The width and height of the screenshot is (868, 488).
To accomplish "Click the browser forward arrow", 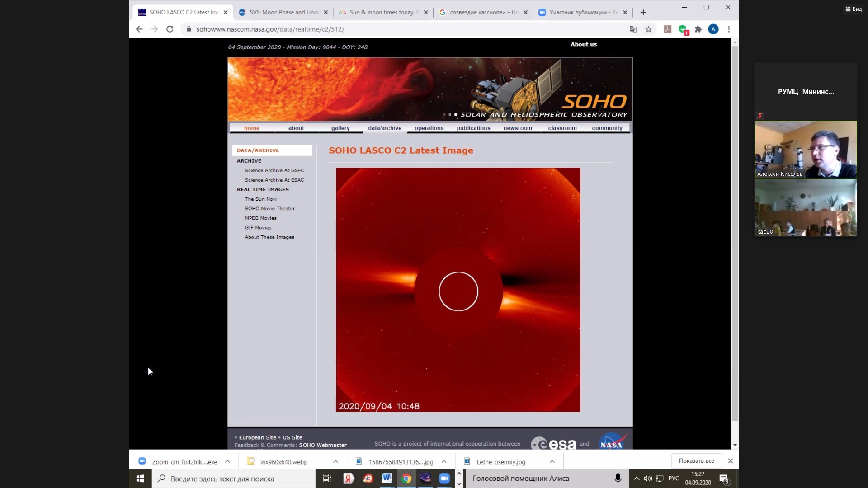I will click(155, 29).
